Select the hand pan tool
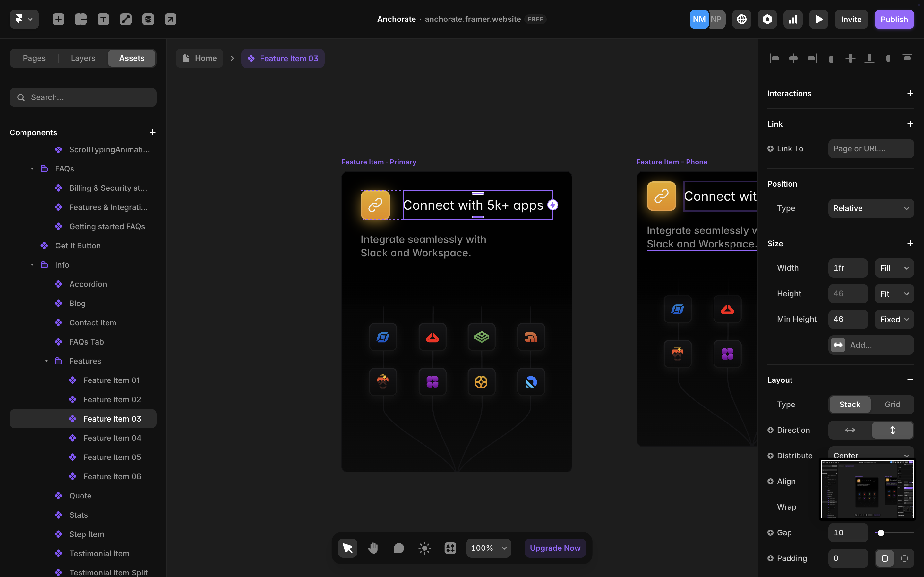 pyautogui.click(x=373, y=548)
